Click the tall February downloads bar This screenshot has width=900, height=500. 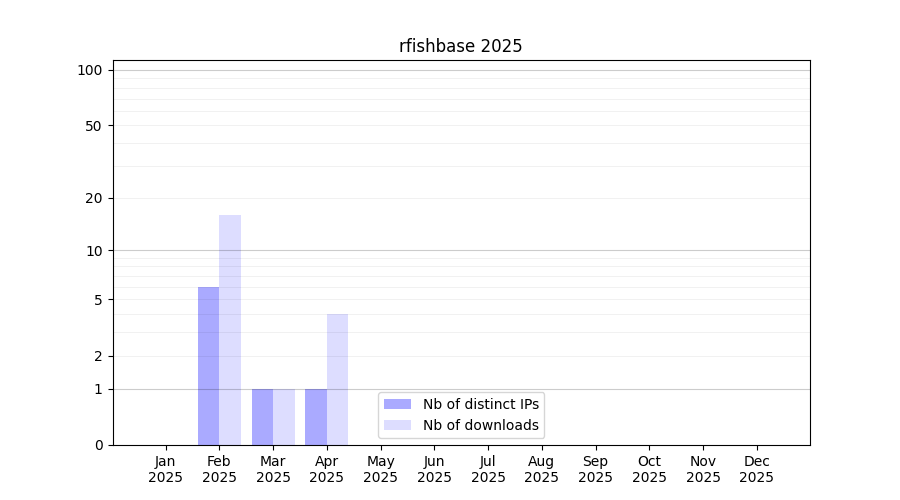tap(230, 330)
